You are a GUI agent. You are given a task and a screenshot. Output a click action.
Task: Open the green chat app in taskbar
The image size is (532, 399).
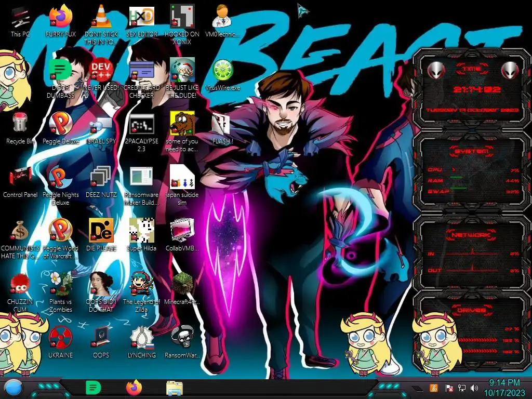point(93,388)
